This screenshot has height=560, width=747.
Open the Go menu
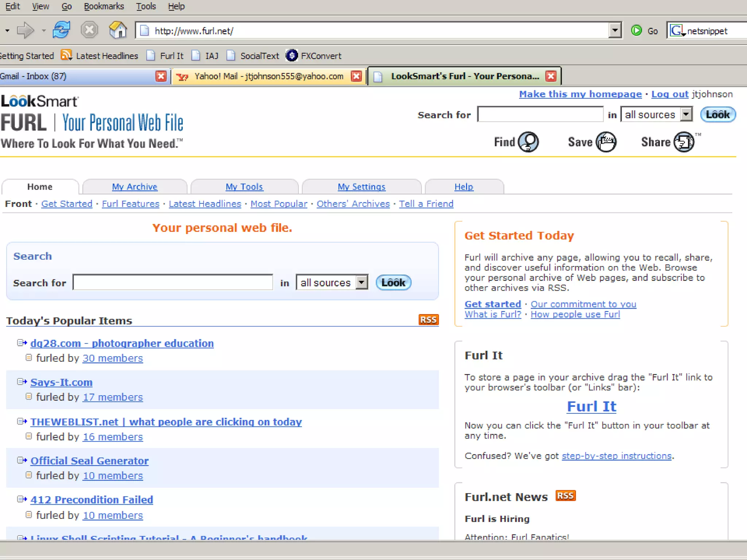[67, 6]
